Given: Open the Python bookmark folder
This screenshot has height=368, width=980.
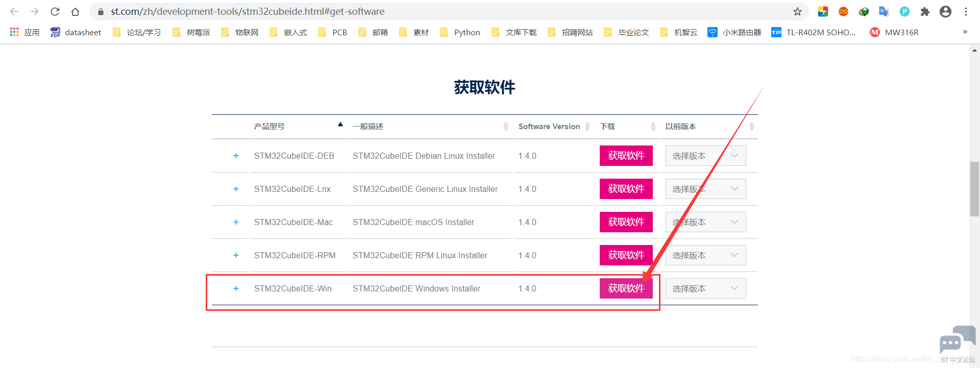Looking at the screenshot, I should click(x=460, y=32).
